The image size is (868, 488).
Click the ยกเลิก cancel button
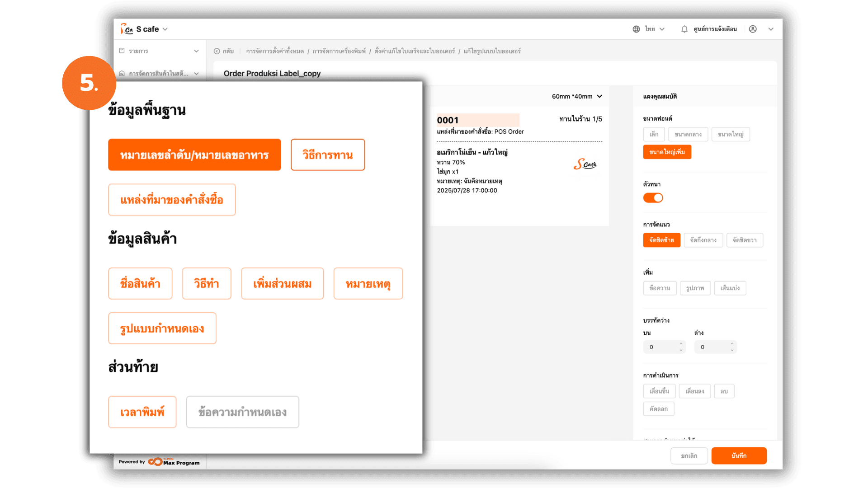[689, 455]
